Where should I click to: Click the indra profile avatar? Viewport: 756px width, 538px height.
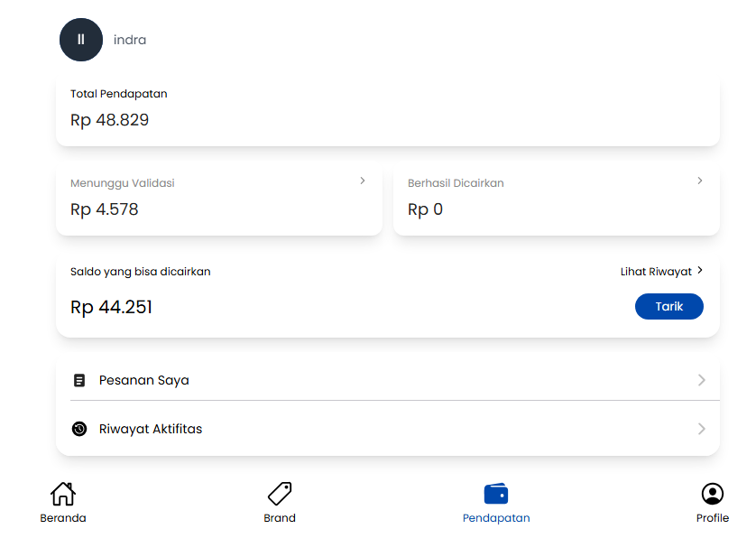pos(81,40)
